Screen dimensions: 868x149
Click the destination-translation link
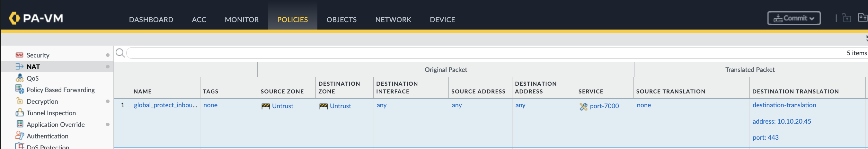pyautogui.click(x=784, y=105)
